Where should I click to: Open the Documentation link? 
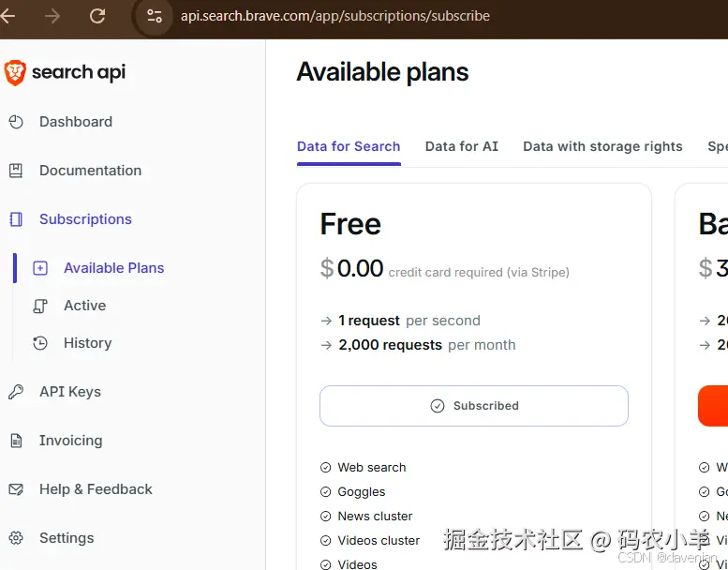coord(90,171)
